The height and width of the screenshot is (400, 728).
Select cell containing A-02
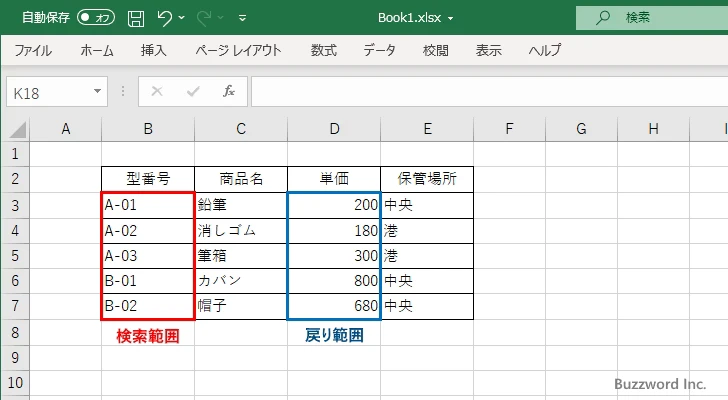pos(148,231)
